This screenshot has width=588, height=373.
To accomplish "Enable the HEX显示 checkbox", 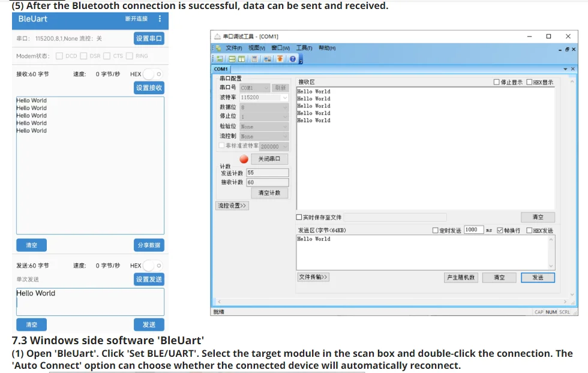I will pos(529,82).
